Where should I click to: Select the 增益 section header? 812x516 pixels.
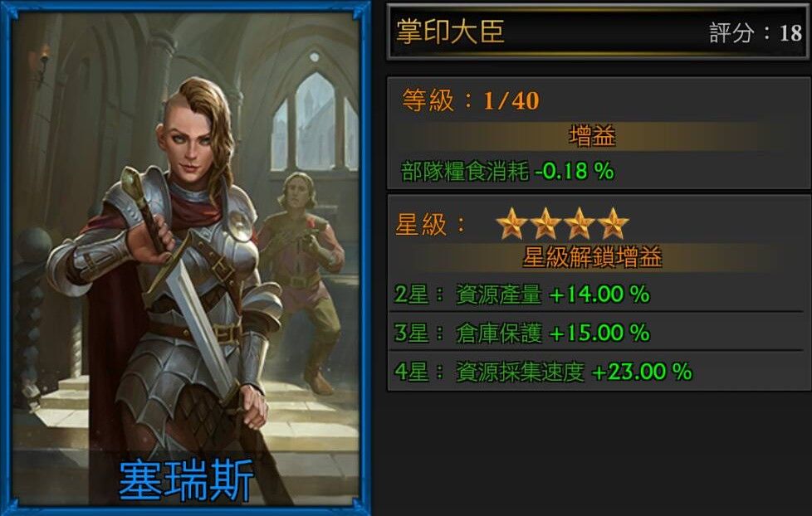(x=592, y=137)
